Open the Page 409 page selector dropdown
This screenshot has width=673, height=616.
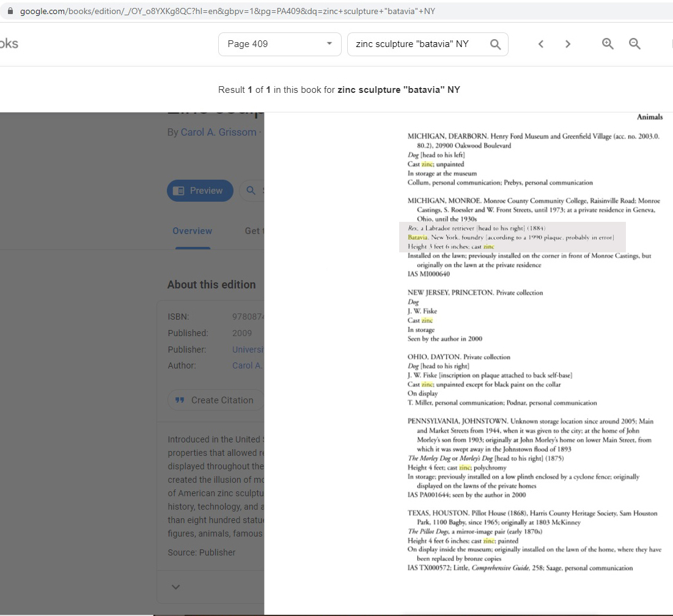[x=280, y=44]
